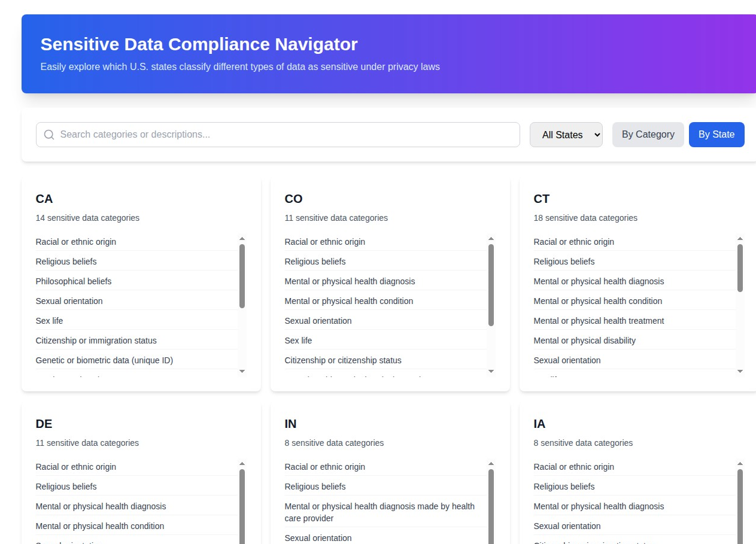Click the scroll-down arrow in the CT card

740,371
